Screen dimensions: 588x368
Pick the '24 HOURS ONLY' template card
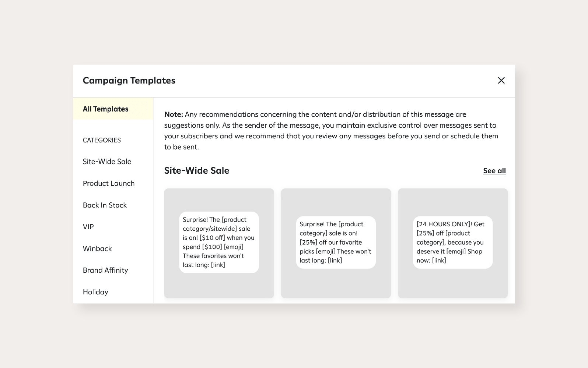[452, 287]
